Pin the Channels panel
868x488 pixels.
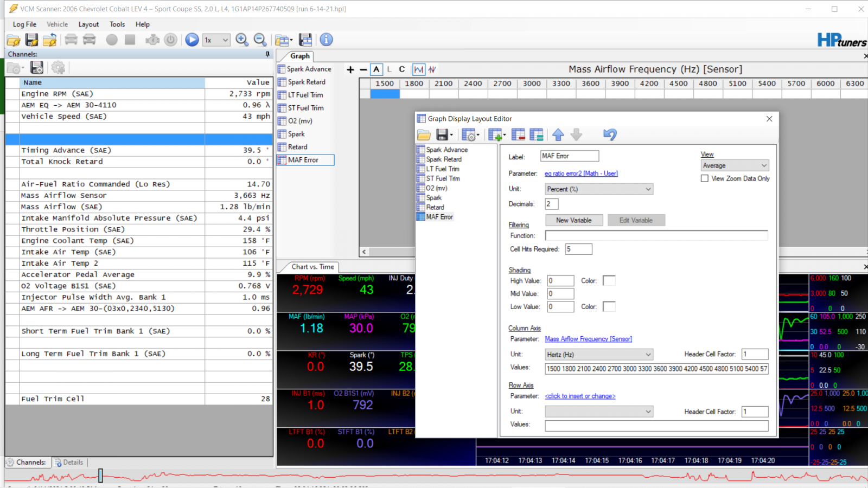[x=267, y=54]
